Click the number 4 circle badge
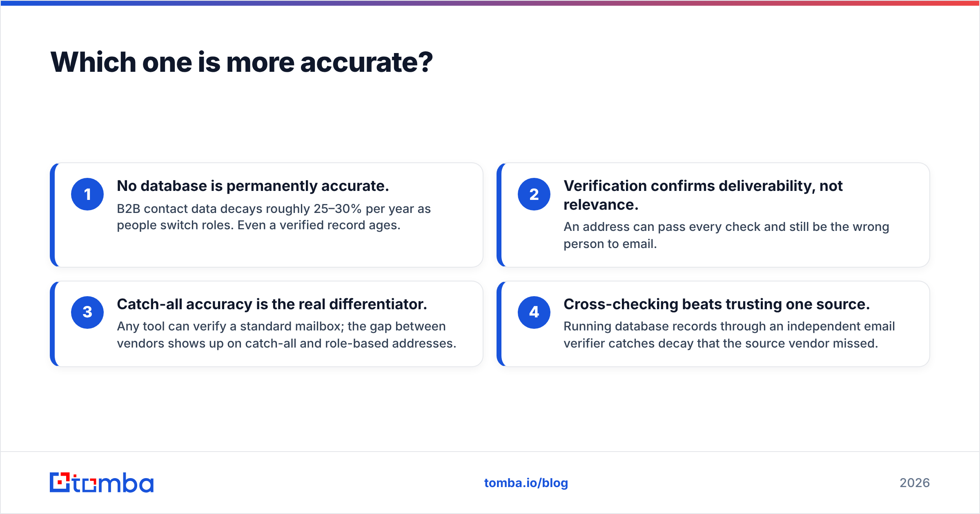Screen dimensions: 980x514 (534, 312)
